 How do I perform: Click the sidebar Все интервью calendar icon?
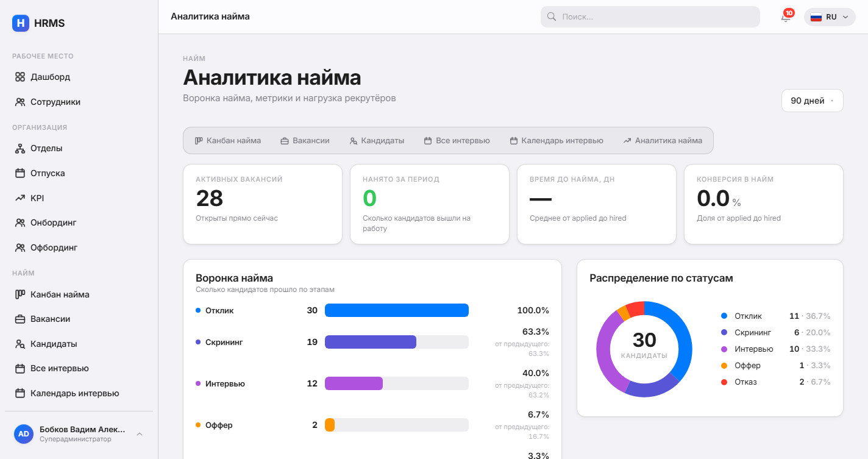pyautogui.click(x=20, y=368)
